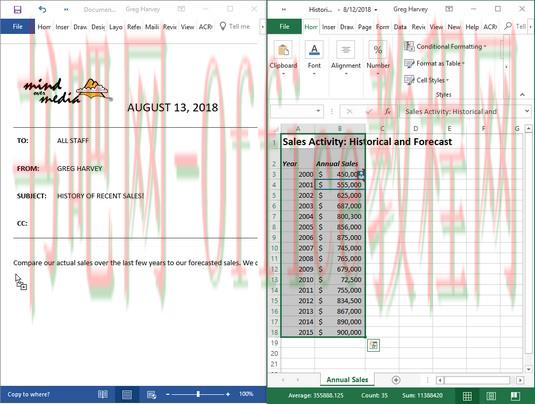Switch Word to Read Mode view
The image size is (535, 404).
[x=103, y=394]
